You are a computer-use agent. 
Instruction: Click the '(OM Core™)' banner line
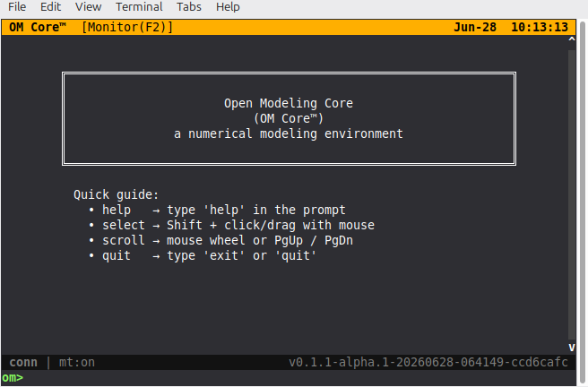pos(289,118)
